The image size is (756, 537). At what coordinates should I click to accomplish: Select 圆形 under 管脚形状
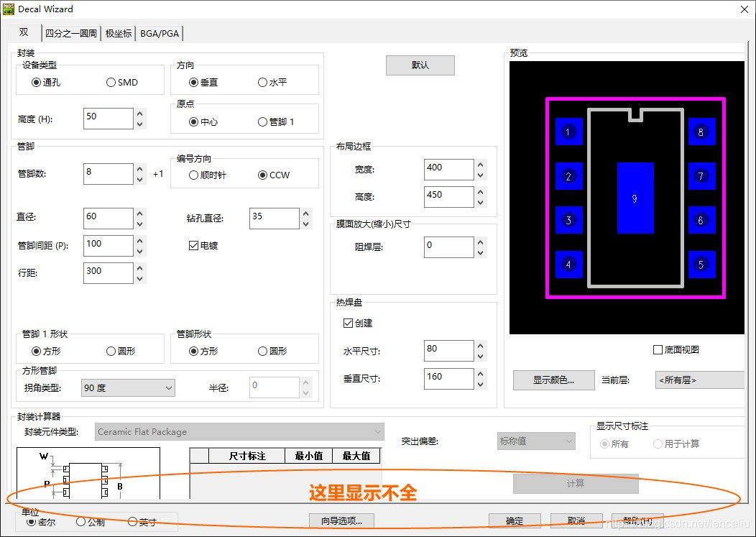click(x=263, y=352)
